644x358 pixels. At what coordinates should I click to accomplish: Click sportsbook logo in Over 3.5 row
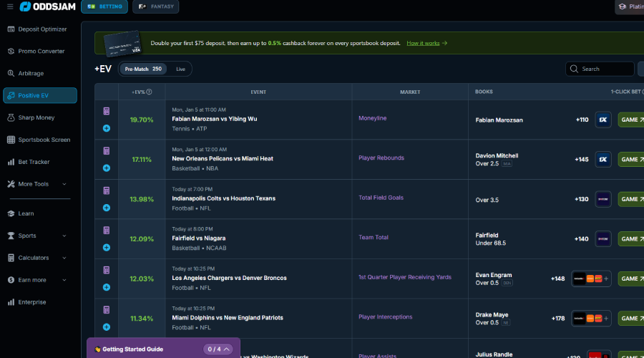(x=603, y=199)
